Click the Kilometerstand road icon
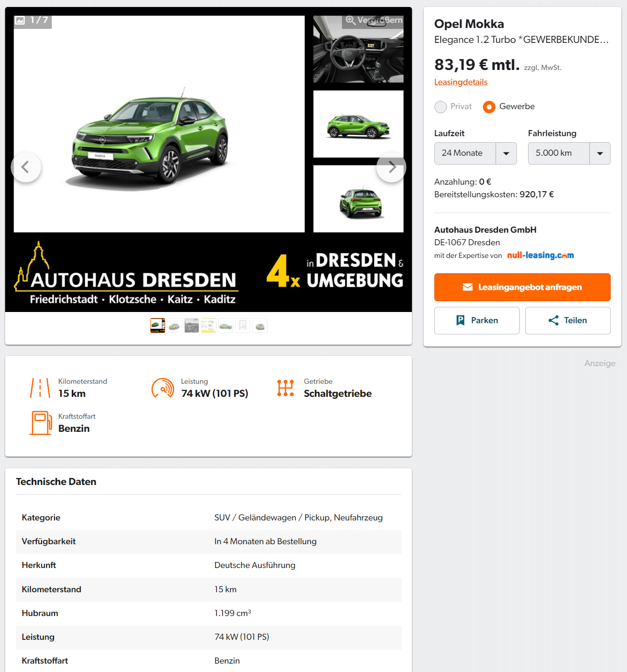Viewport: 627px width, 672px height. pos(40,388)
